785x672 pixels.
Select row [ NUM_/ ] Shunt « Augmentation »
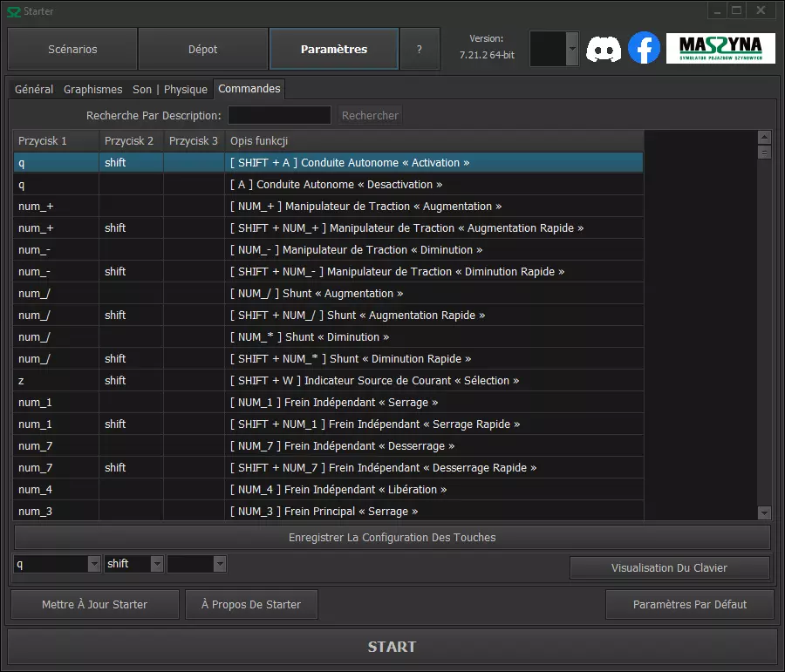(329, 293)
